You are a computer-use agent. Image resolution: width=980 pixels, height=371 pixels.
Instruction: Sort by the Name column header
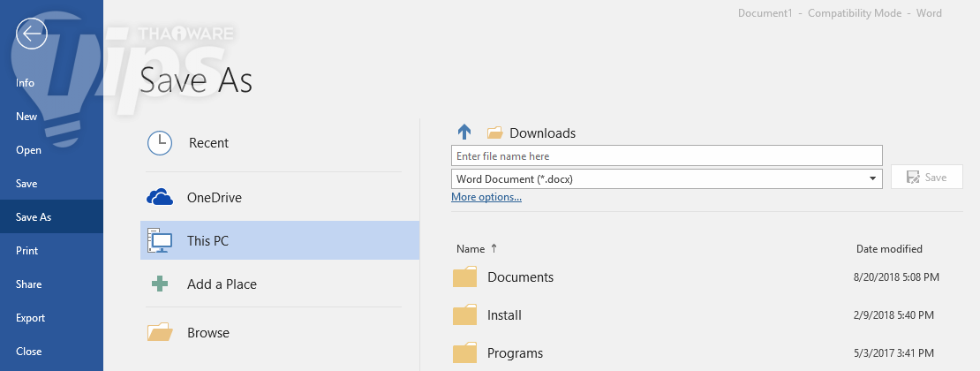coord(471,249)
